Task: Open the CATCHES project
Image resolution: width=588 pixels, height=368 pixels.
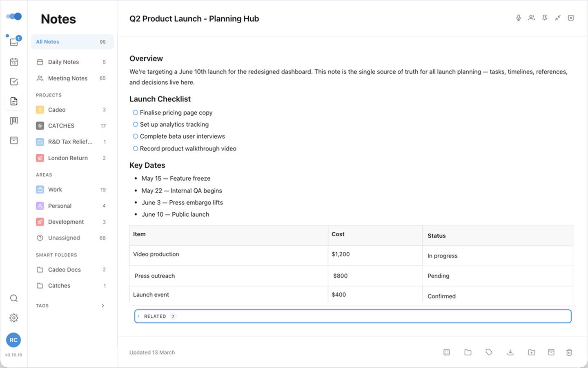Action: (x=61, y=126)
